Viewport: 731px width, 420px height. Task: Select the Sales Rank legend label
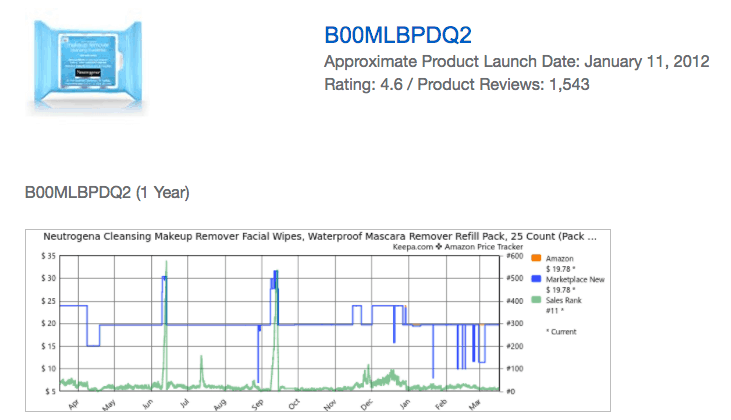pyautogui.click(x=564, y=300)
